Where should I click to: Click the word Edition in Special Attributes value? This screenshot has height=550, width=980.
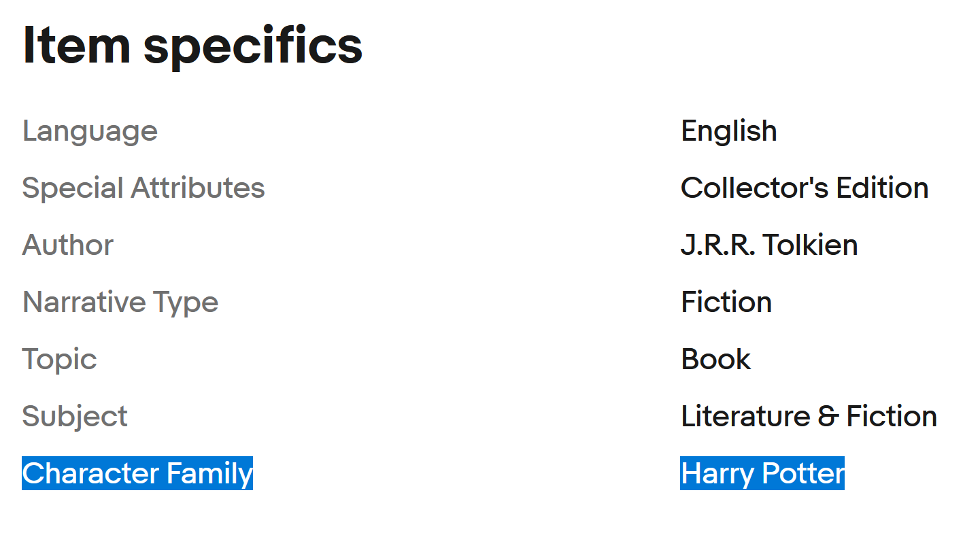883,188
